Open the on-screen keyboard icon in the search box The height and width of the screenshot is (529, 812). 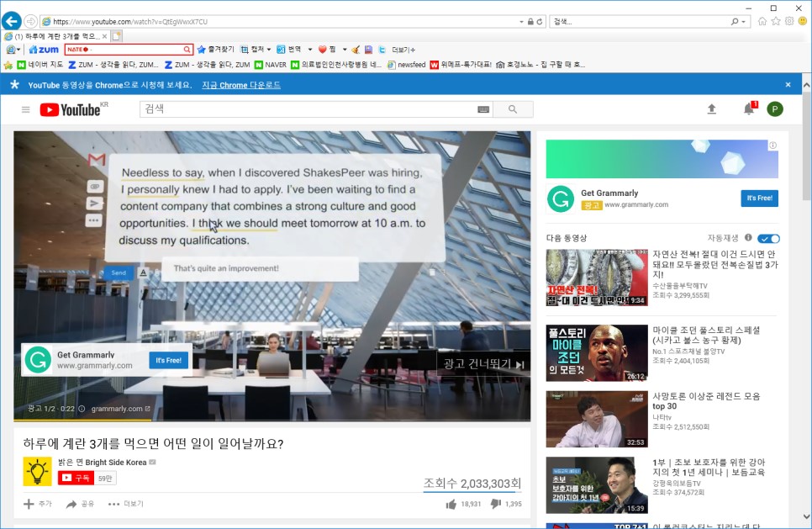point(483,109)
